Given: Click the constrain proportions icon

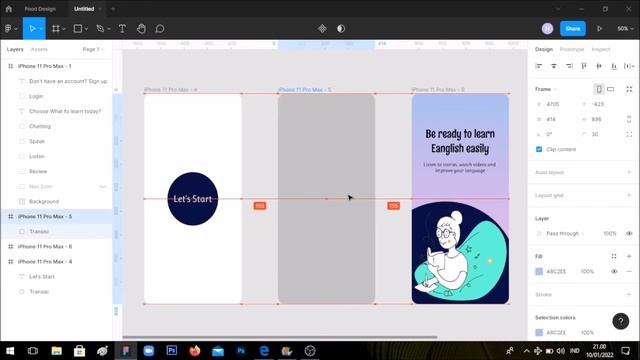Looking at the screenshot, I should (629, 119).
